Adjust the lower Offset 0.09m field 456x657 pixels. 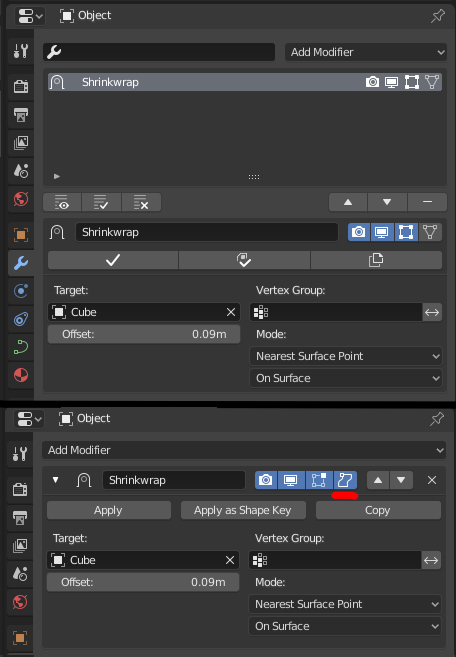point(143,582)
